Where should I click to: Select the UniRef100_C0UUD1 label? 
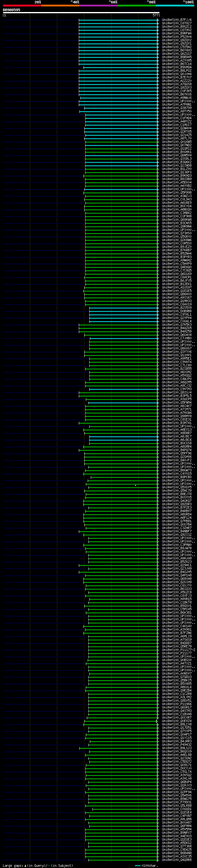pyautogui.click(x=176, y=809)
